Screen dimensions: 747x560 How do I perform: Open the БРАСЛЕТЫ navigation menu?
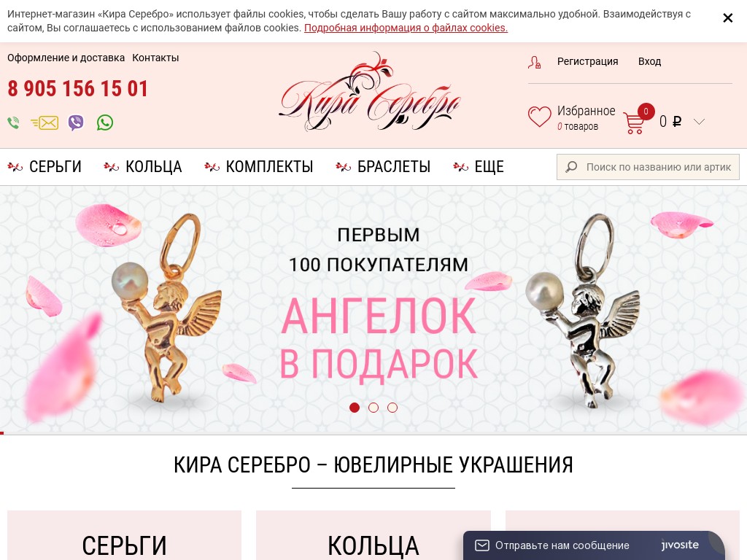pyautogui.click(x=383, y=167)
